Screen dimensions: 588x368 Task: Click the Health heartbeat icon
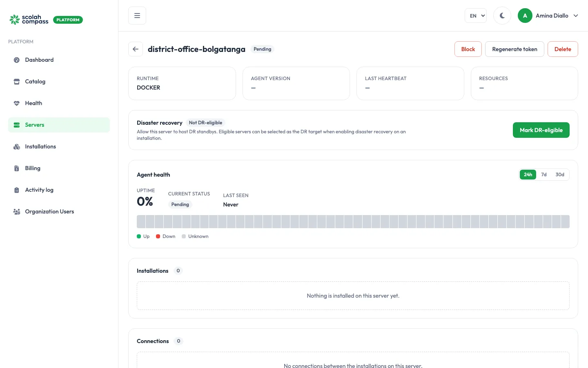[17, 103]
